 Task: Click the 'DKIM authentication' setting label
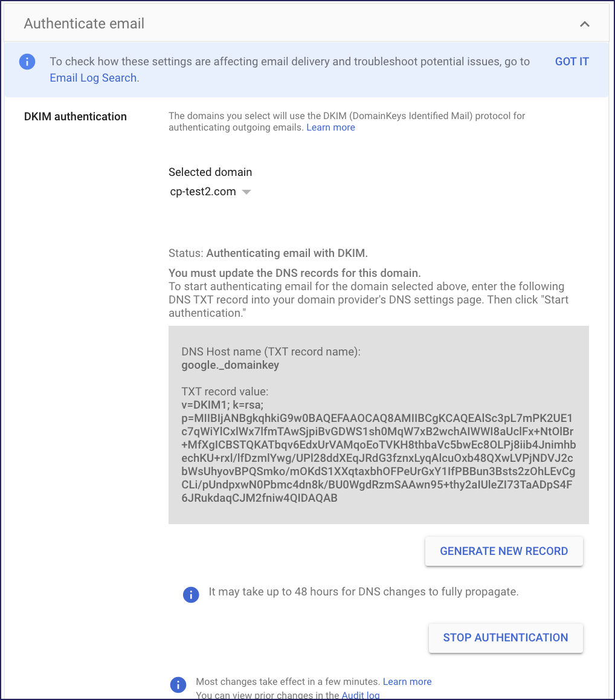pos(76,117)
